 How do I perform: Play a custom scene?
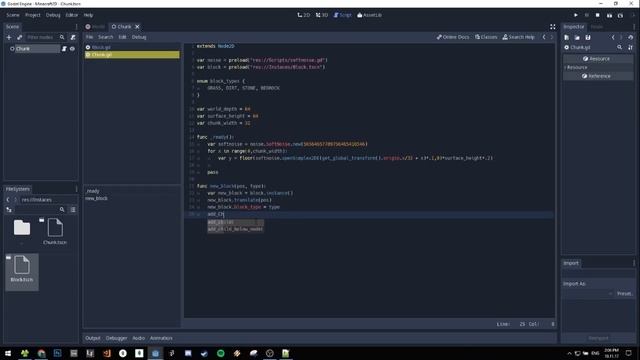(x=620, y=15)
